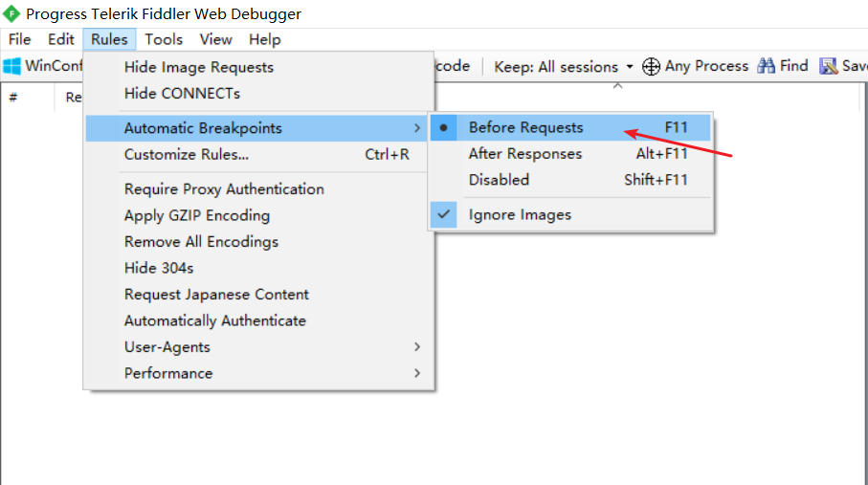Click the Any Process crosshair icon
Screen dimensions: 868x485
pos(651,66)
